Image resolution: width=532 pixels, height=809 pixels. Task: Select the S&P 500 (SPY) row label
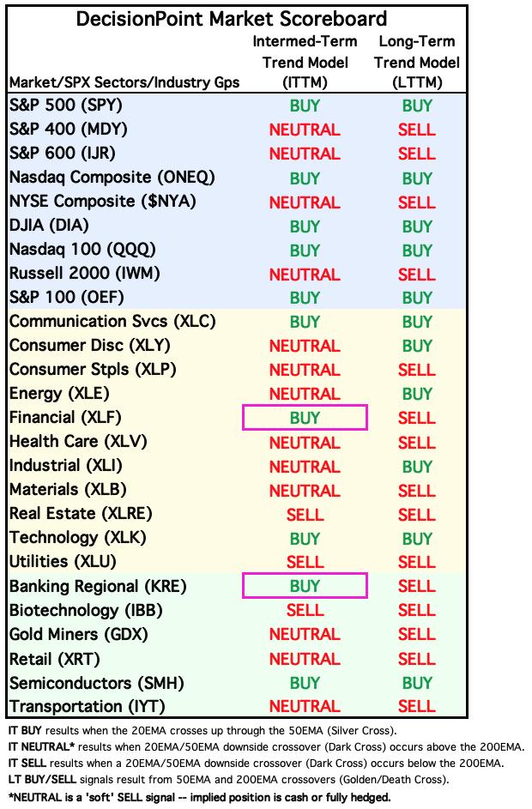pyautogui.click(x=66, y=106)
